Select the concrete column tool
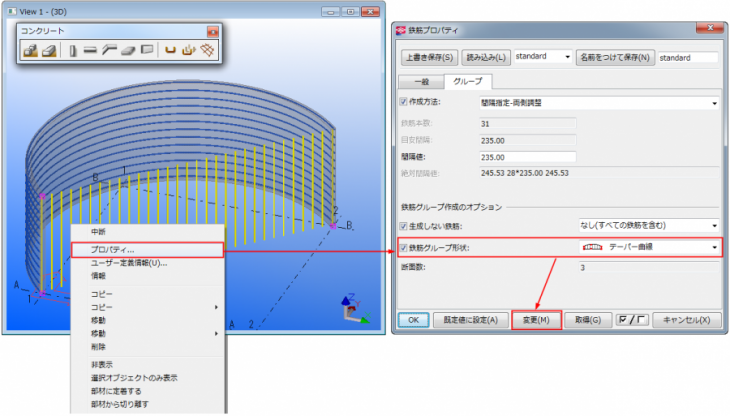730x416 pixels. point(73,50)
